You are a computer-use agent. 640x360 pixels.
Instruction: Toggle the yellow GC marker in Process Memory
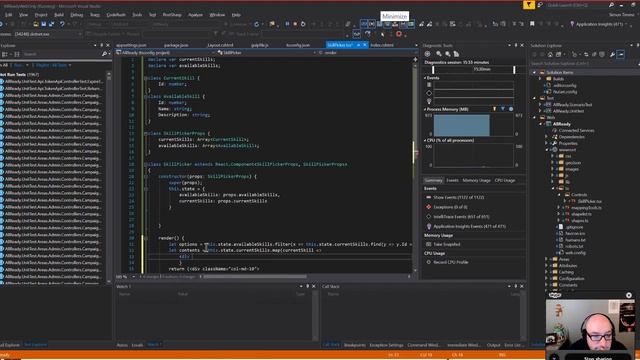pos(494,109)
